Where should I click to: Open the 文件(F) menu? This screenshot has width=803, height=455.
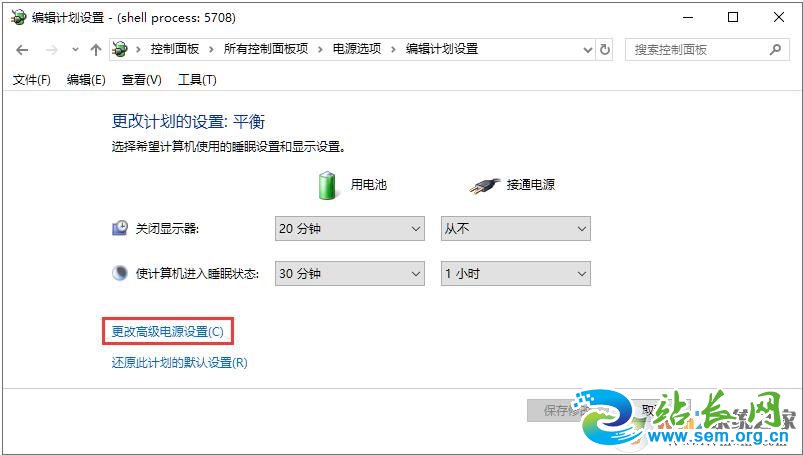(32, 80)
